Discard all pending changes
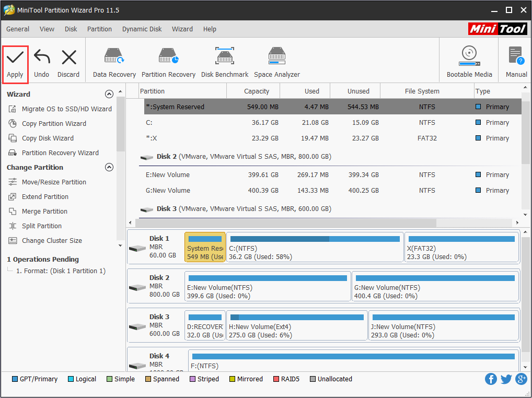532x398 pixels. tap(68, 64)
